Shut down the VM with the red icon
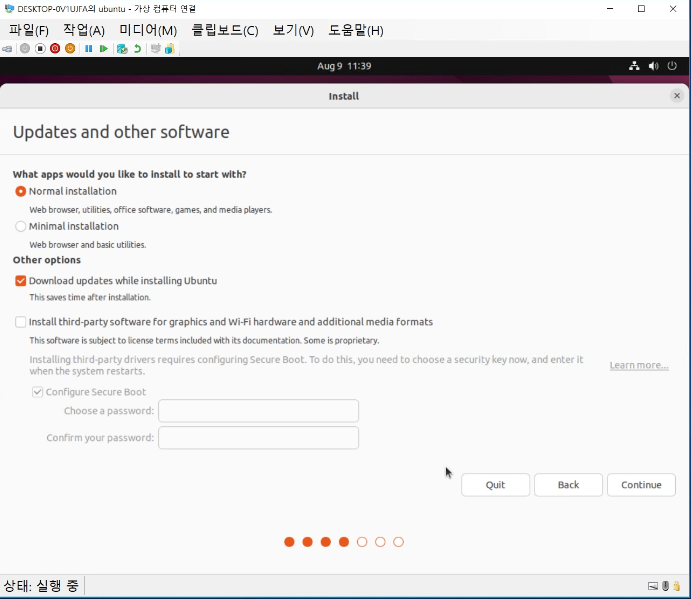Image resolution: width=691 pixels, height=599 pixels. [55, 48]
